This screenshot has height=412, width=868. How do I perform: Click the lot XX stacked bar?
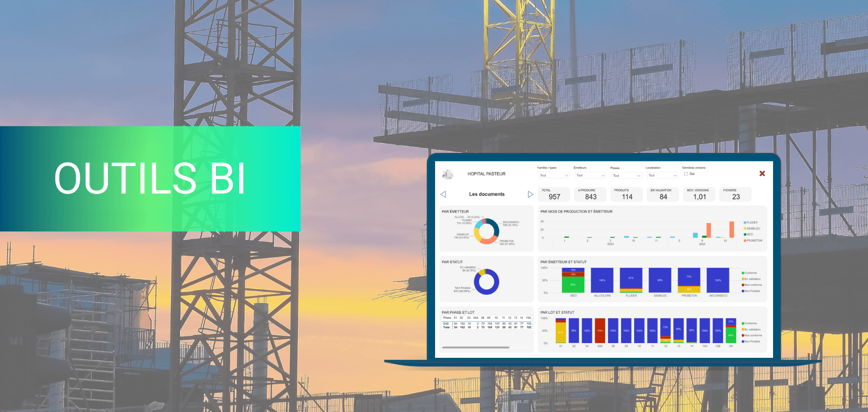click(731, 331)
